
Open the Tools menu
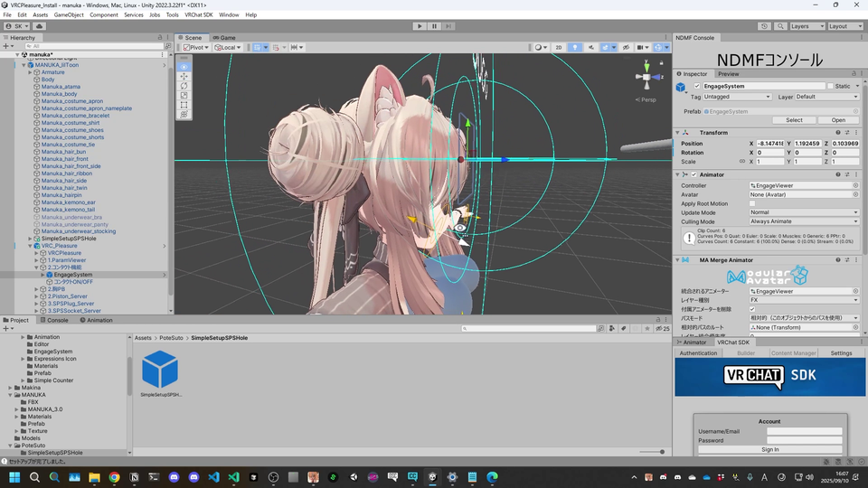click(172, 15)
